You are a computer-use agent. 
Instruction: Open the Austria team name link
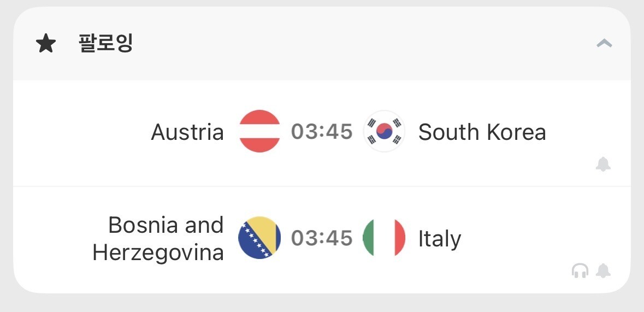187,132
